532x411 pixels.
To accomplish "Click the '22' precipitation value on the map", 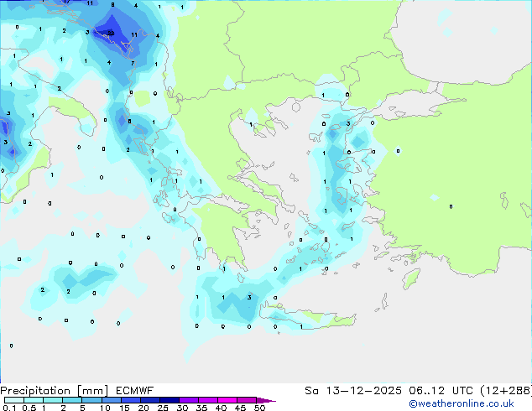I will [111, 33].
